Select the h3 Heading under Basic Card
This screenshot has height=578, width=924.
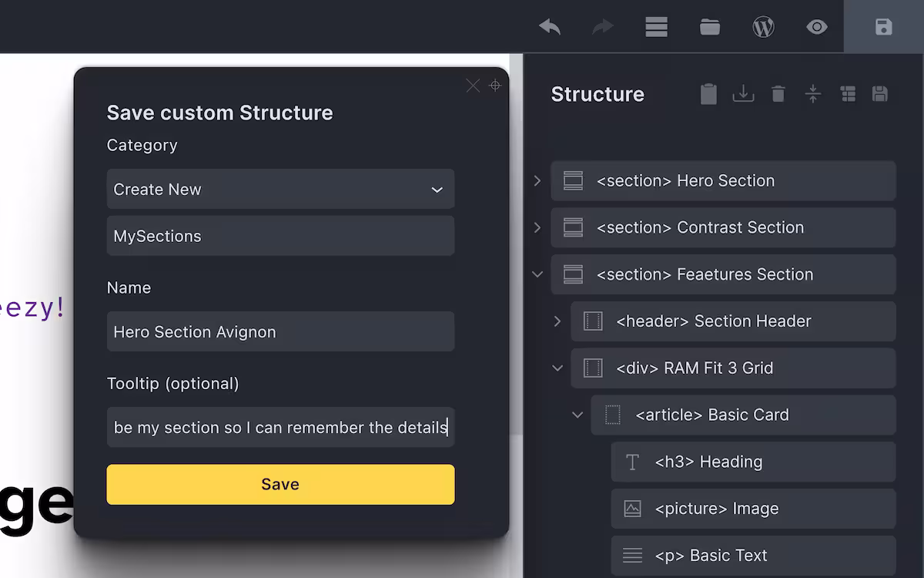[x=753, y=462]
